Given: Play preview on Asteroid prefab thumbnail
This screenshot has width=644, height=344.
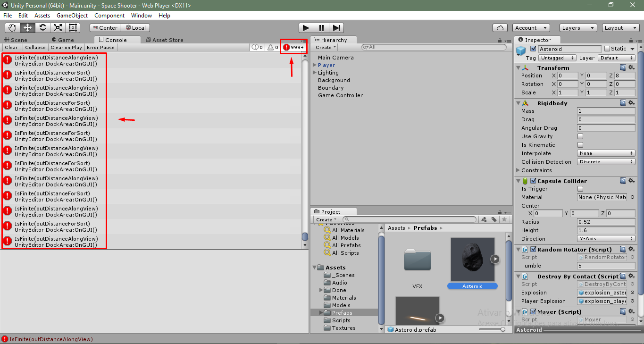Looking at the screenshot, I should coord(494,259).
